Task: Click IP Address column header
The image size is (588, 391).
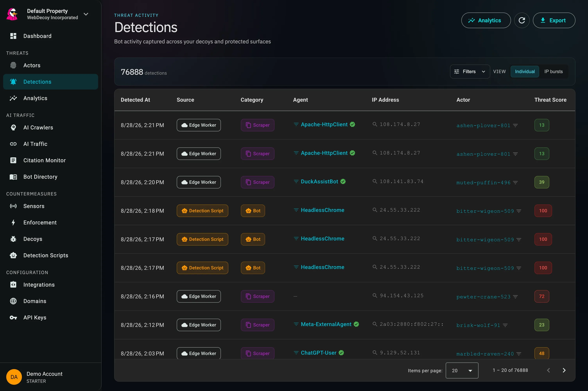Action: pyautogui.click(x=385, y=100)
